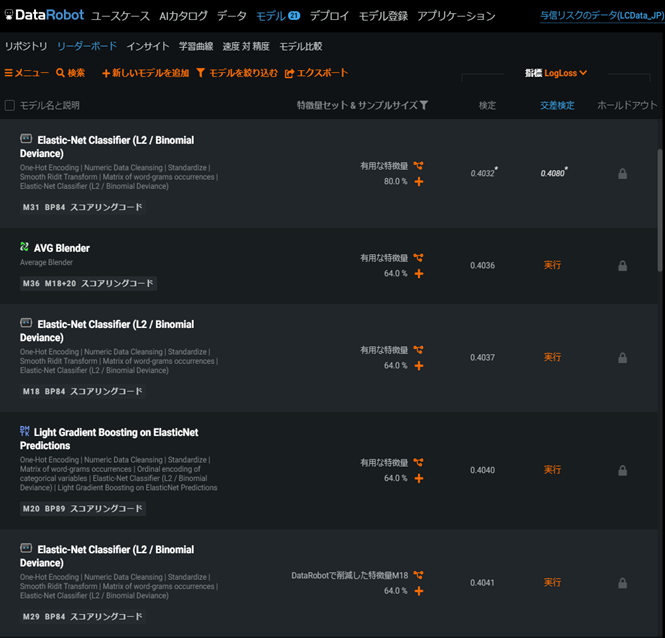Screen dimensions: 665x638
Task: Click the M31 holdout lock icon
Action: pyautogui.click(x=622, y=173)
